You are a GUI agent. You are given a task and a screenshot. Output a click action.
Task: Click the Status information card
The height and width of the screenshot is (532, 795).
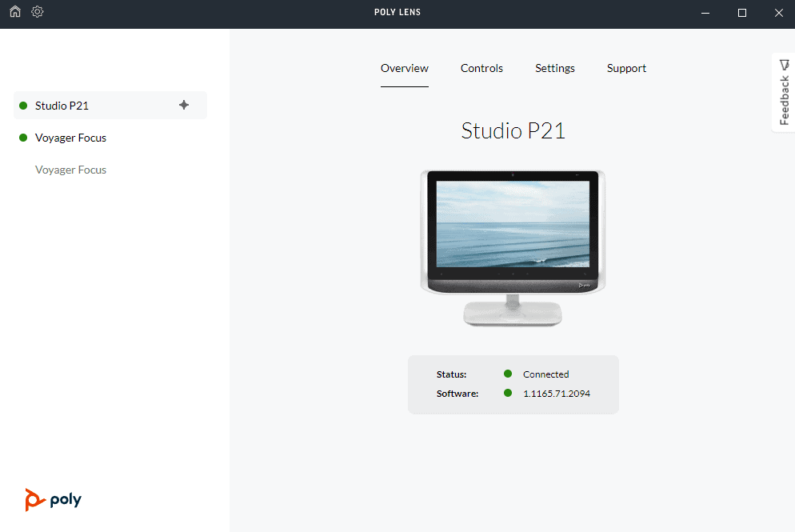pos(513,384)
